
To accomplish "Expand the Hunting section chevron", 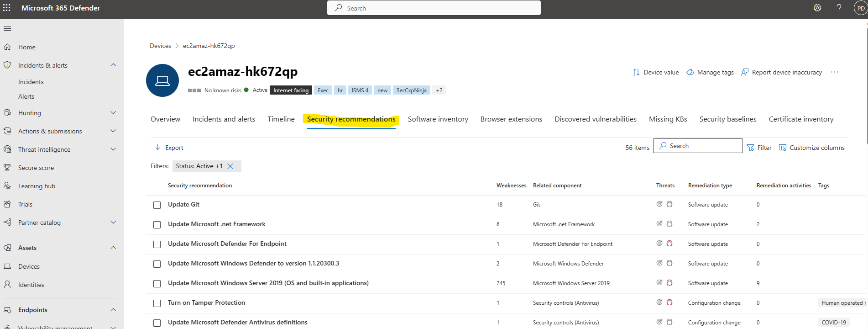I will coord(113,112).
